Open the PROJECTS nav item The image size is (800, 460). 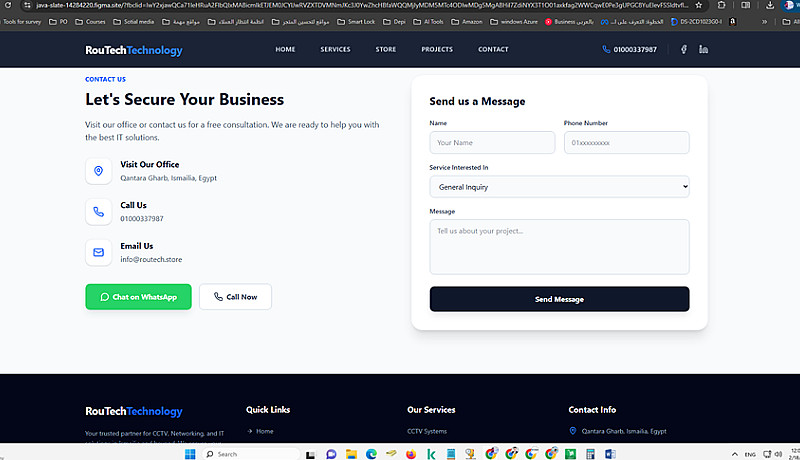437,49
